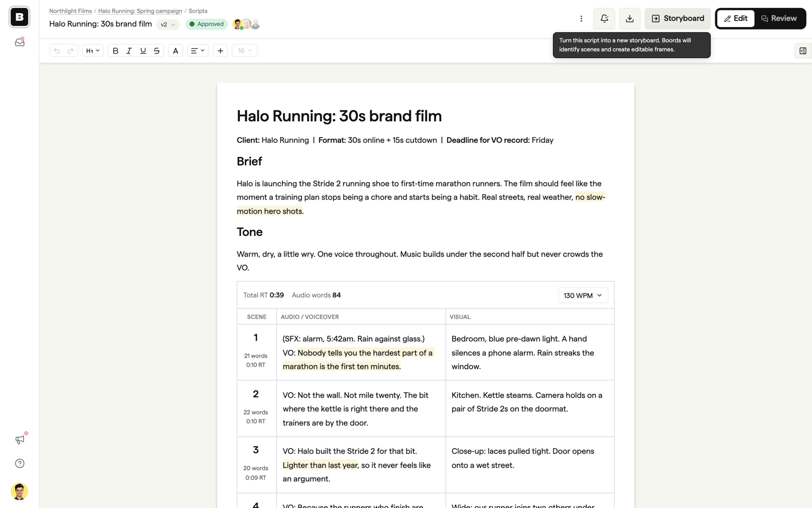
Task: Click 'Total RT 0:39' label
Action: coord(263,295)
